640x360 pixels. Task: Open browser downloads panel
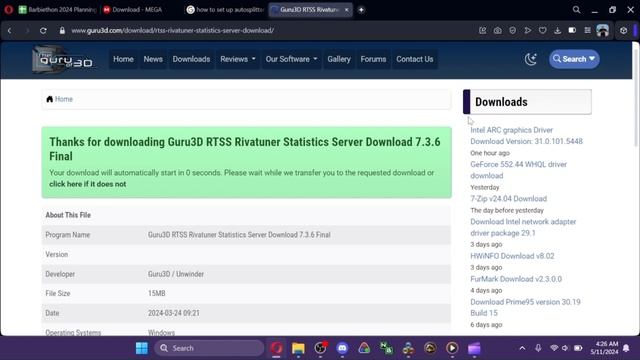(x=558, y=31)
